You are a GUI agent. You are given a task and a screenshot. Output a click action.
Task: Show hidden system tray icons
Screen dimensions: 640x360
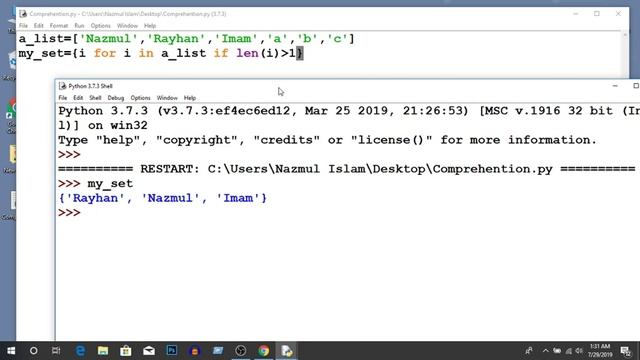pyautogui.click(x=545, y=351)
